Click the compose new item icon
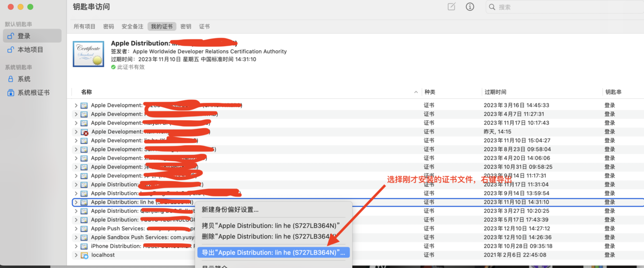Screen dimensions: 644x268 coord(451,7)
